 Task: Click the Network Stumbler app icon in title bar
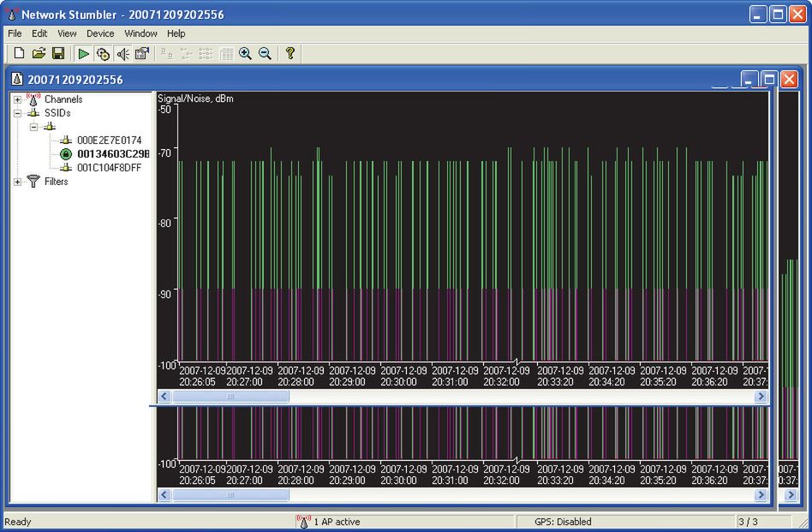point(12,14)
